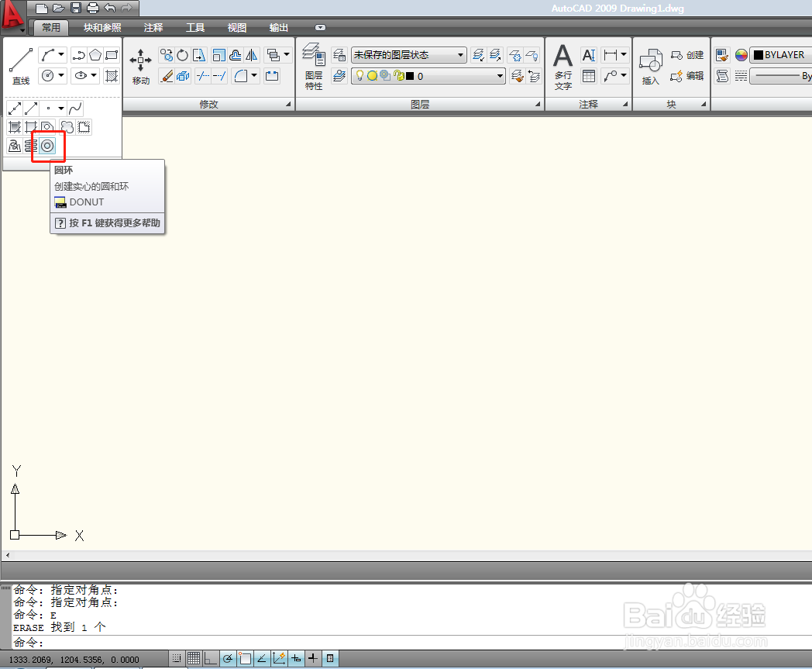Switch to the 注释 ribbon tab
Viewport: 812px width, 669px height.
pos(153,27)
